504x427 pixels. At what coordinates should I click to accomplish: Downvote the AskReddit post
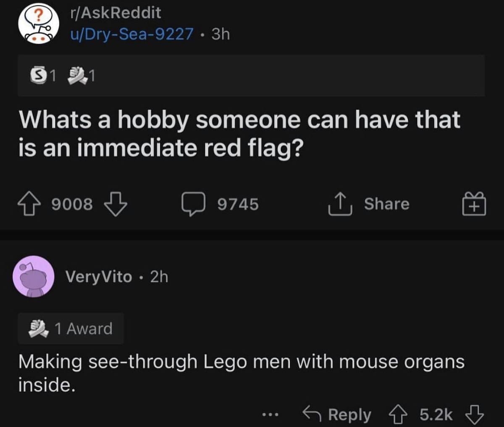tap(115, 204)
